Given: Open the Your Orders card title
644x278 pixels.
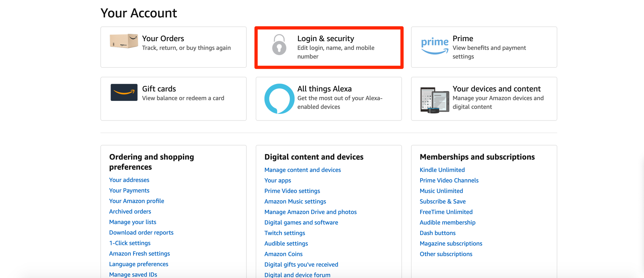Looking at the screenshot, I should 163,38.
